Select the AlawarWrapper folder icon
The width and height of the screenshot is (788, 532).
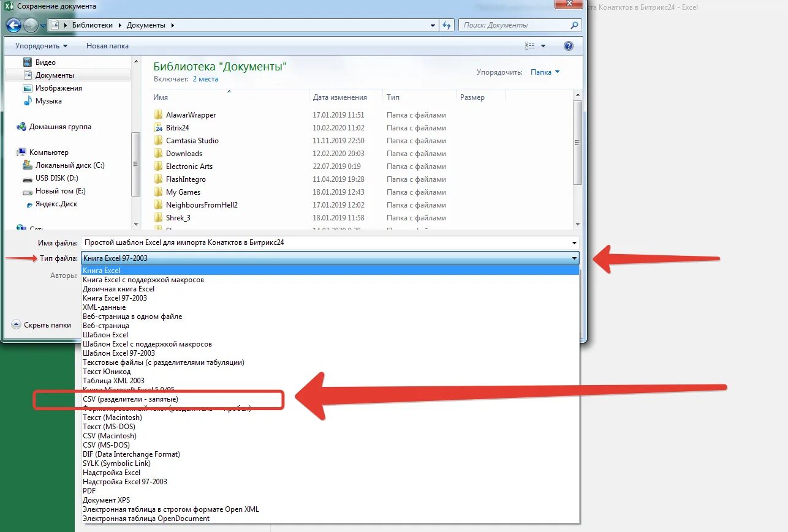(158, 115)
